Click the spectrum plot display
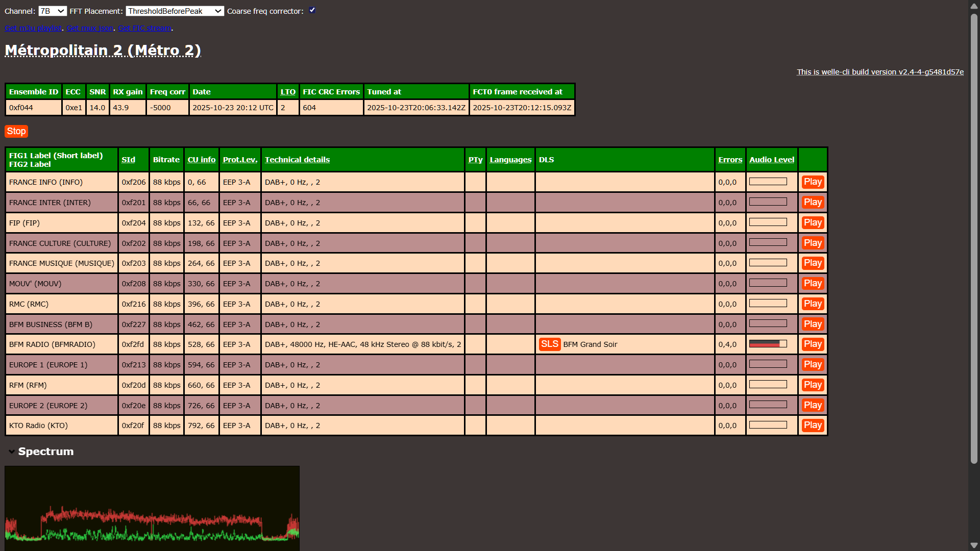The height and width of the screenshot is (551, 980). (152, 508)
